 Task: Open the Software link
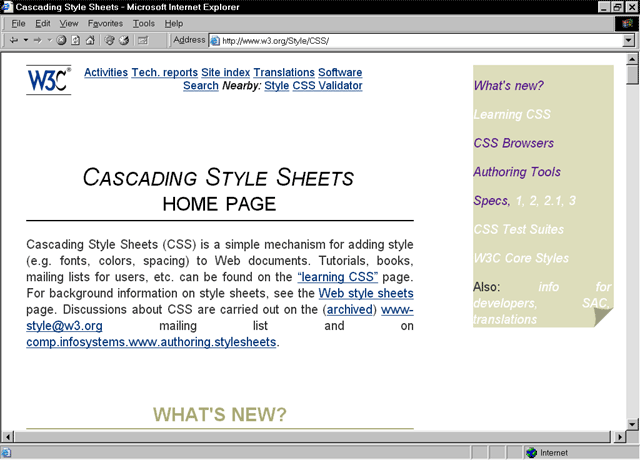point(340,72)
